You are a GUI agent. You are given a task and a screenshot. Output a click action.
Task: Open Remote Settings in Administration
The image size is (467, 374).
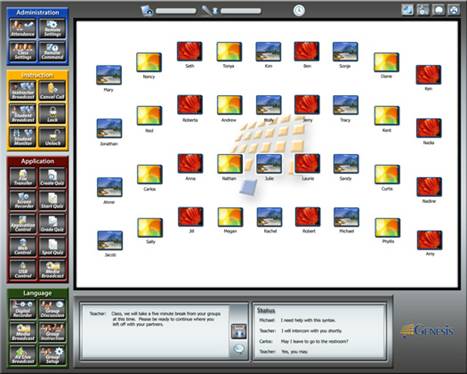point(52,28)
